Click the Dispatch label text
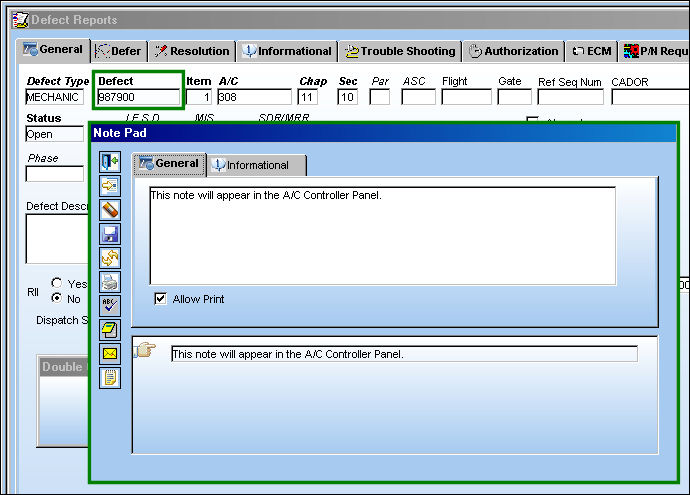Screen dimensions: 690x495 pos(57,320)
